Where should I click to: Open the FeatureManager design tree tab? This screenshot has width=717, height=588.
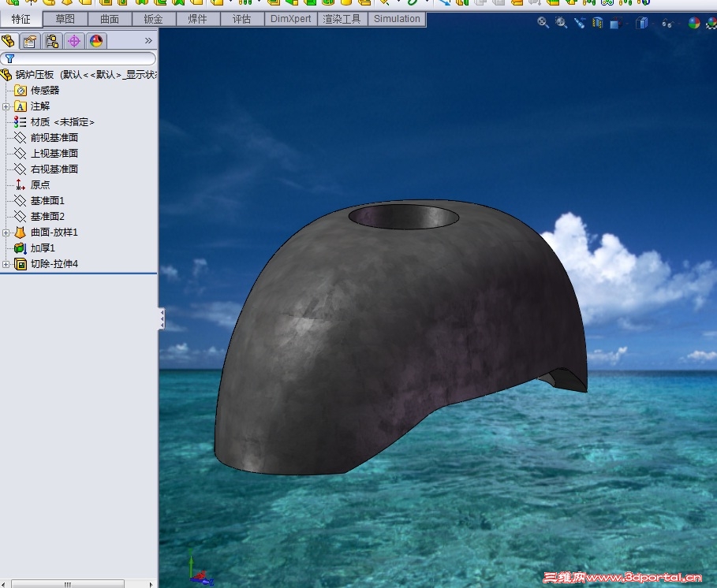(x=9, y=41)
